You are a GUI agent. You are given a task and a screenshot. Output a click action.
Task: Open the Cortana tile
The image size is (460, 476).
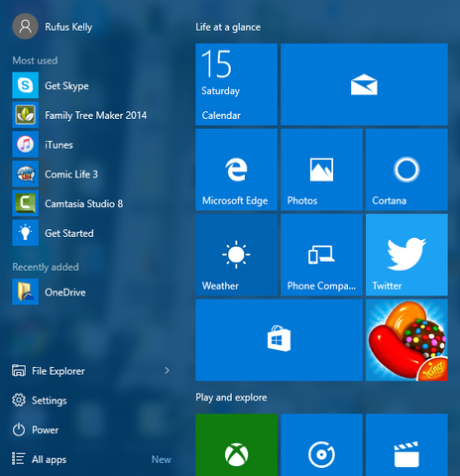click(406, 170)
